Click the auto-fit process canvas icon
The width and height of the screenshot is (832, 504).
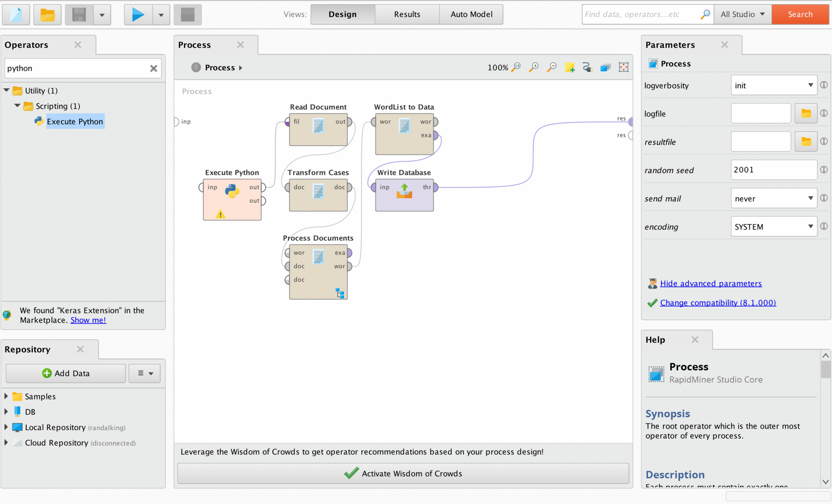(x=623, y=67)
